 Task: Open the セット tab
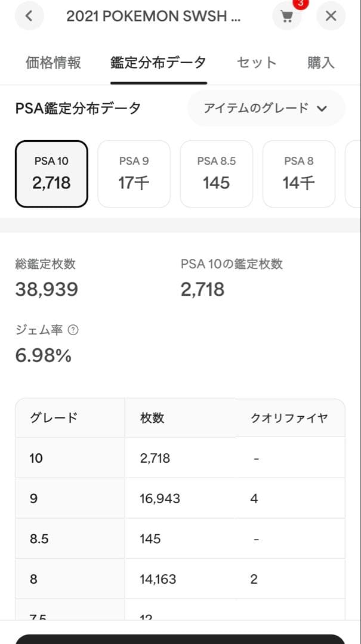click(x=257, y=61)
